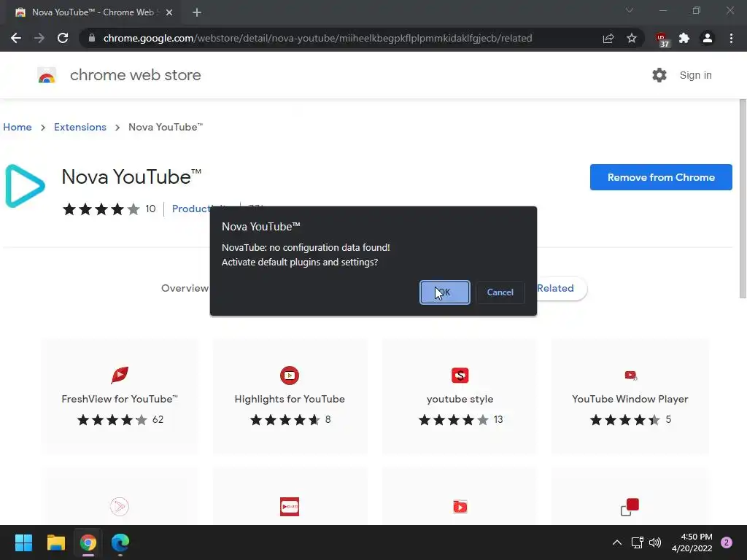Open notification center badge showing 2
This screenshot has height=560, width=747.
tap(727, 542)
